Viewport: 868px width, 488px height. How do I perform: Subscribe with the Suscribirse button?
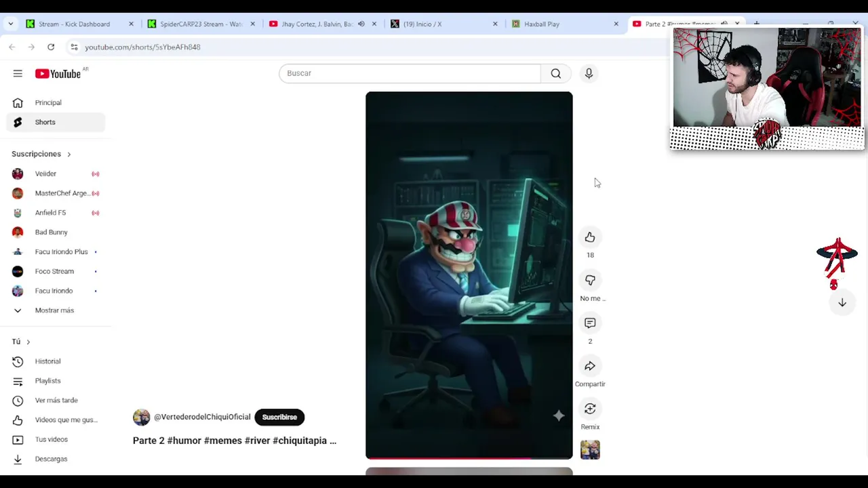click(x=279, y=417)
